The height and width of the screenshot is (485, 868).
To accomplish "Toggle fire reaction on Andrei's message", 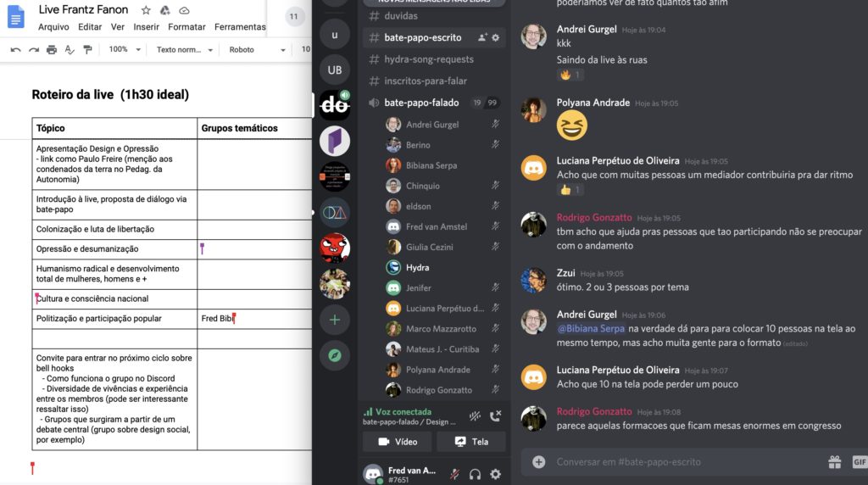I will coord(570,75).
